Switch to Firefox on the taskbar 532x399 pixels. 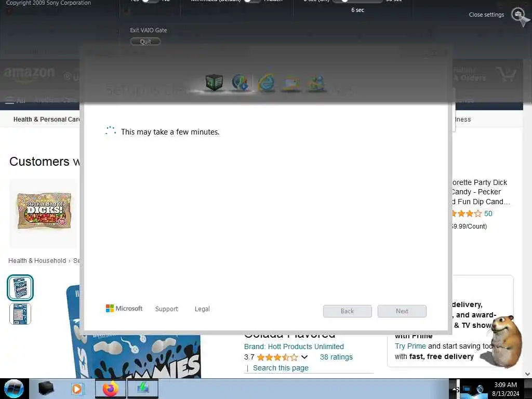click(x=111, y=389)
